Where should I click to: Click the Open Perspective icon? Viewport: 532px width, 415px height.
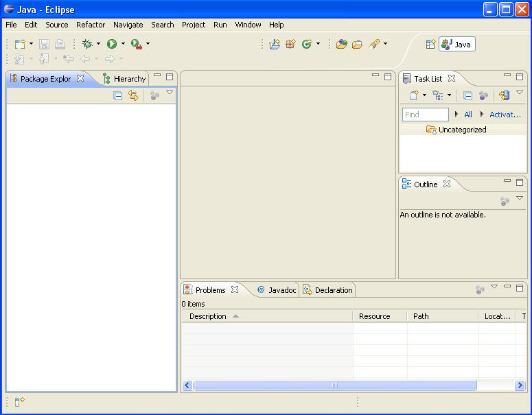[x=430, y=45]
